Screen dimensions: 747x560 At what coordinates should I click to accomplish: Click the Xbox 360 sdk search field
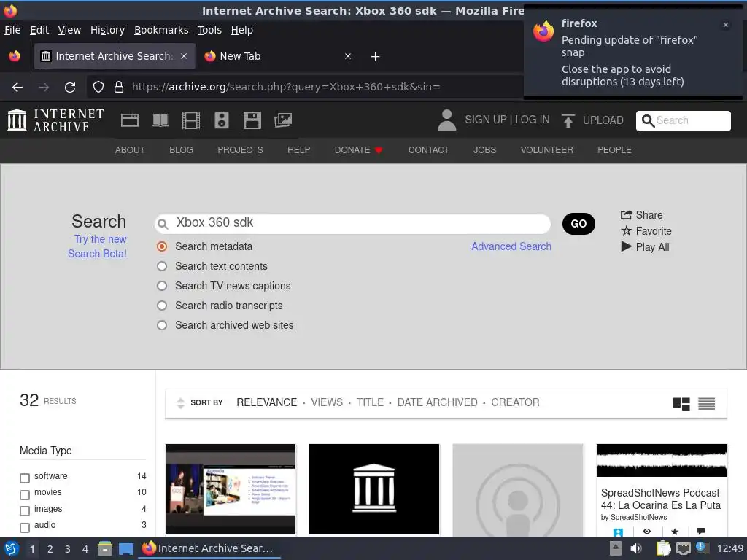pyautogui.click(x=352, y=223)
